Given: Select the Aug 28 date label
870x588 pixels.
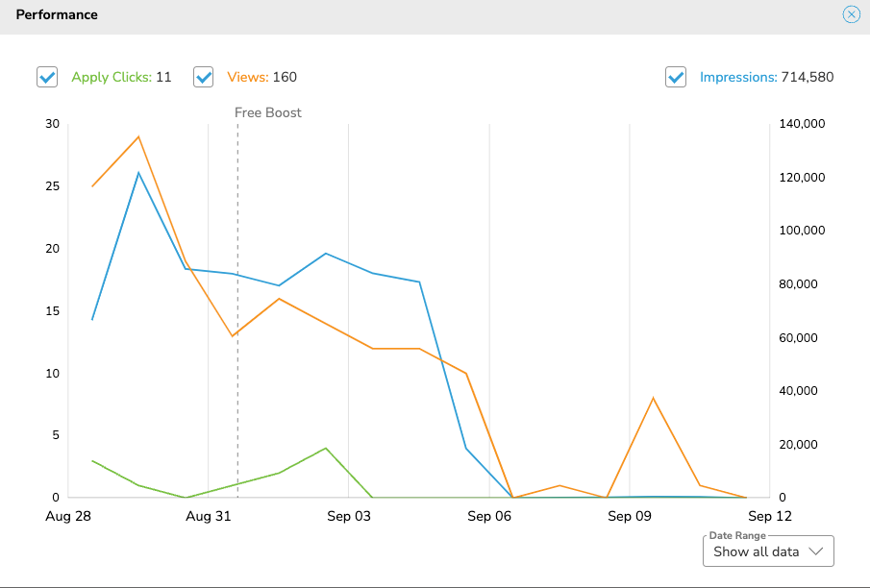Looking at the screenshot, I should tap(67, 516).
